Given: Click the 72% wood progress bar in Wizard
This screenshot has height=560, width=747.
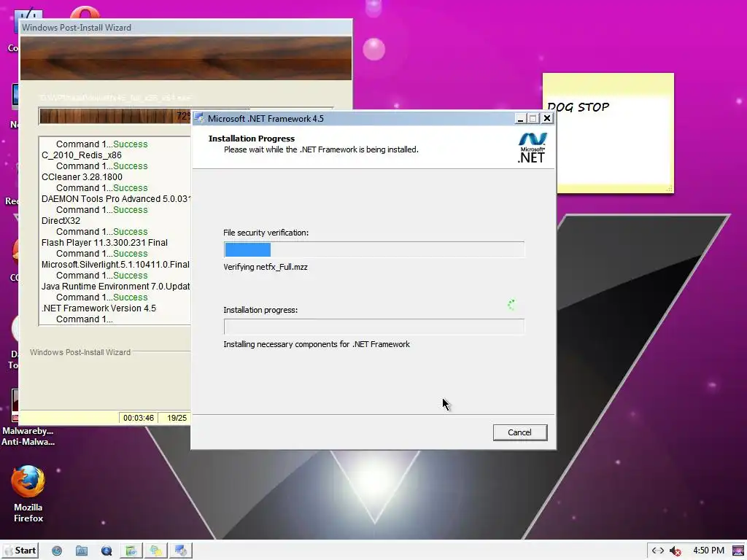Looking at the screenshot, I should coord(115,116).
